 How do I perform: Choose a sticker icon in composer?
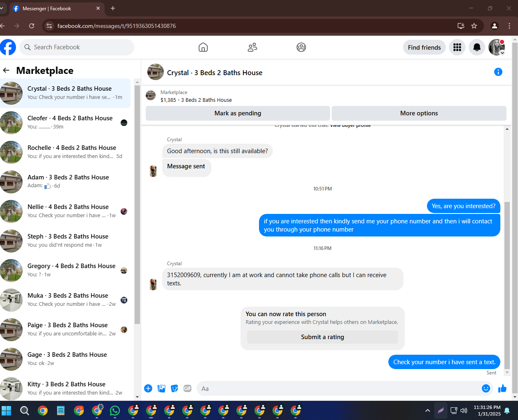[x=174, y=388]
